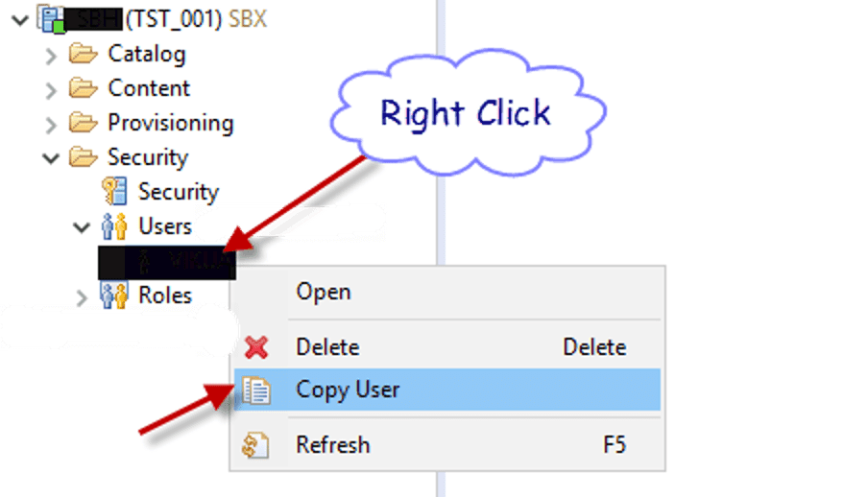Click the Catalog folder icon

coord(84,55)
